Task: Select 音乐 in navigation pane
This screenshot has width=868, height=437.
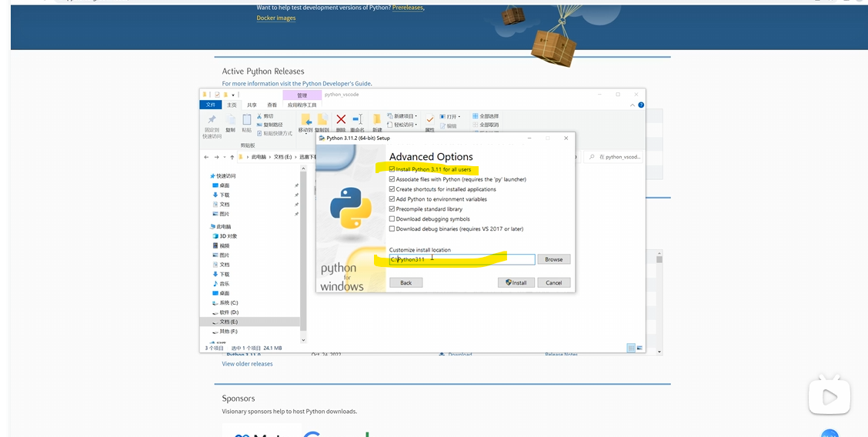Action: click(221, 284)
